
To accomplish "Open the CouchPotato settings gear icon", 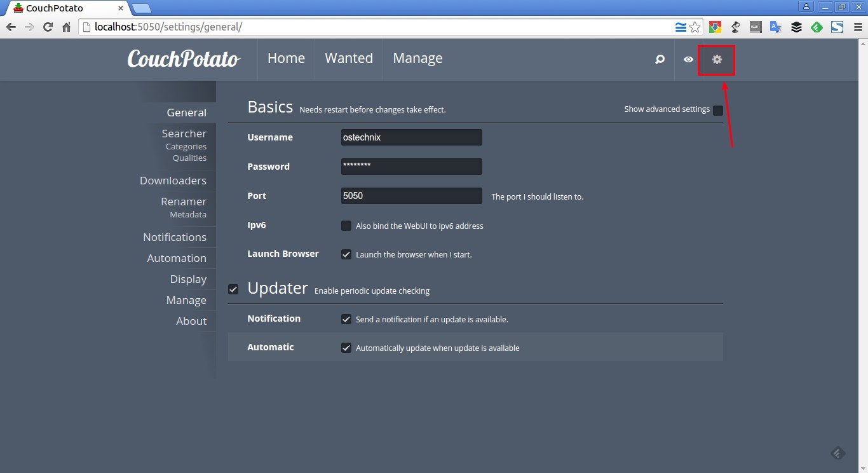I will [717, 60].
